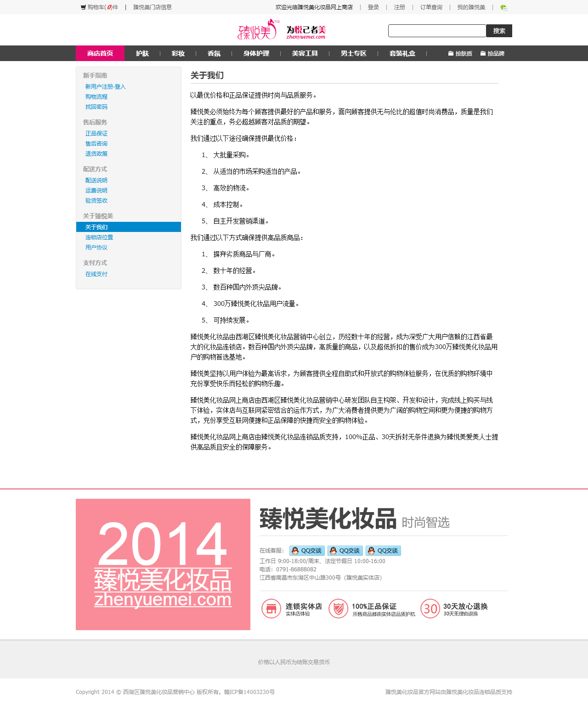Open 连锁店位置 sidebar link
The width and height of the screenshot is (588, 705).
click(x=99, y=237)
